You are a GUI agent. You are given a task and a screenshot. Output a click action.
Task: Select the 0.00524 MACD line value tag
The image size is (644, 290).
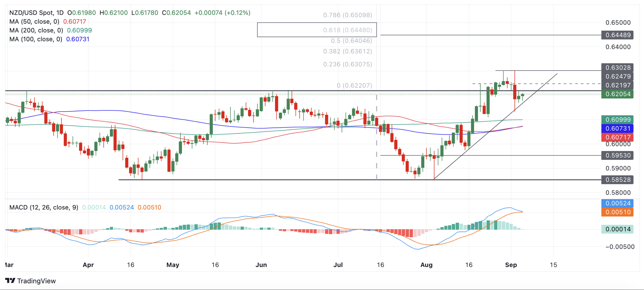(617, 203)
